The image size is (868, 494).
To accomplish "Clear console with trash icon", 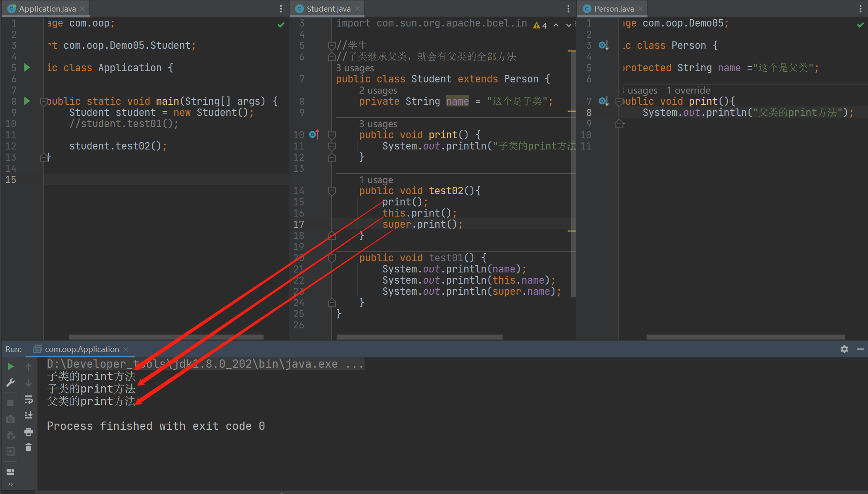I will pos(29,448).
